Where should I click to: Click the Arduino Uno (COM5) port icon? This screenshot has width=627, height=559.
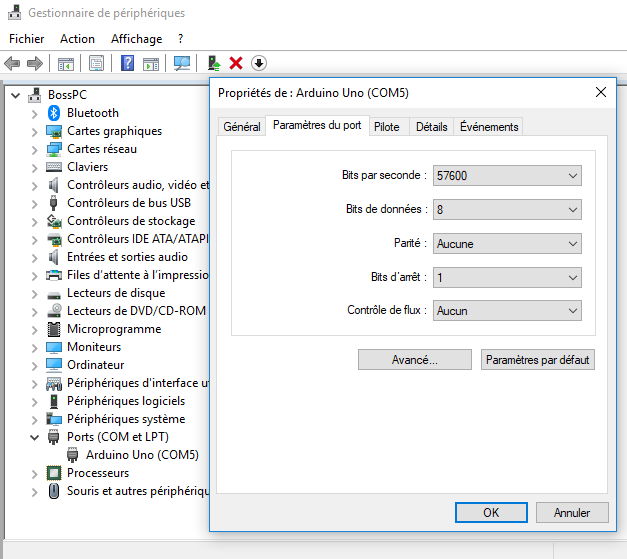72,455
